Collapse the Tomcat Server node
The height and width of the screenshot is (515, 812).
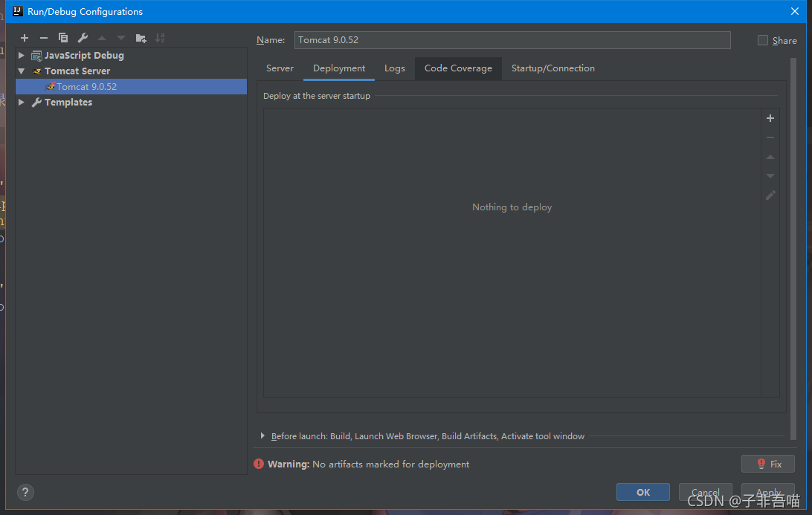point(22,71)
